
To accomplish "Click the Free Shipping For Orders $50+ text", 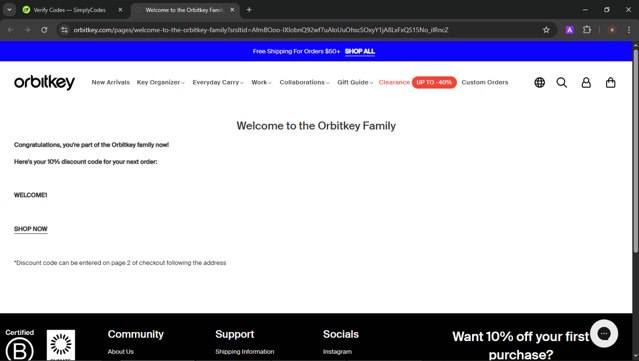I will coord(296,51).
